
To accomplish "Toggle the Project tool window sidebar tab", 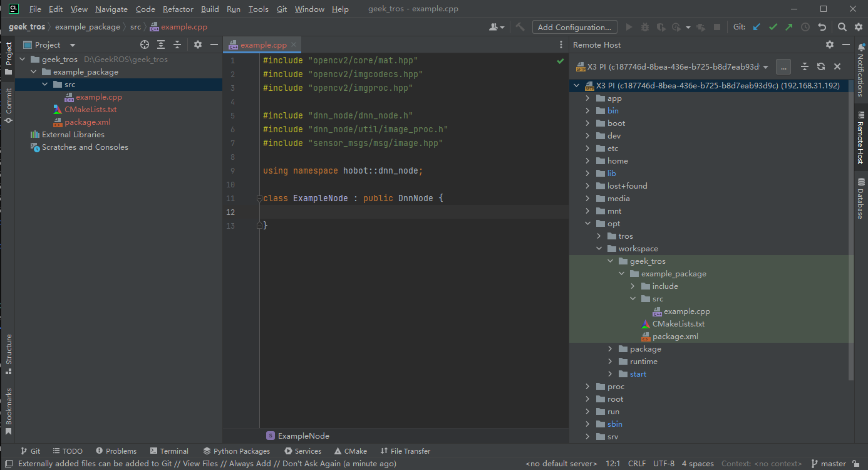I will click(x=8, y=58).
